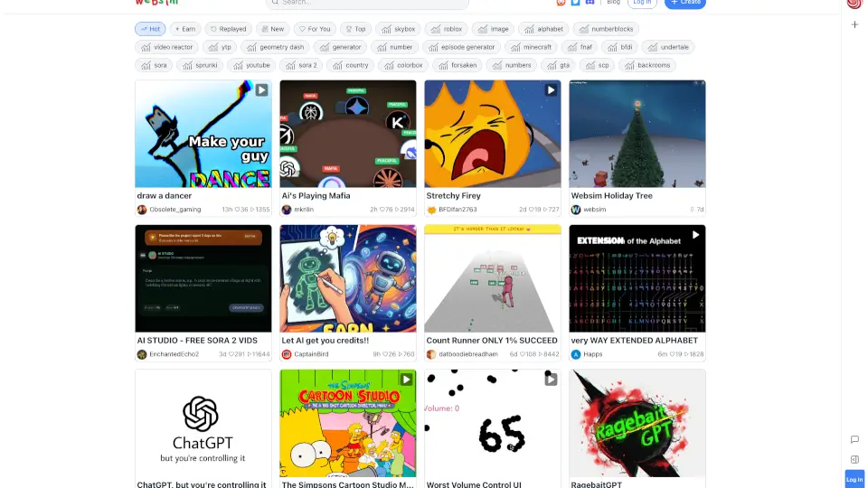
Task: Open EnchantedEcho2 avatar icon
Action: (142, 354)
